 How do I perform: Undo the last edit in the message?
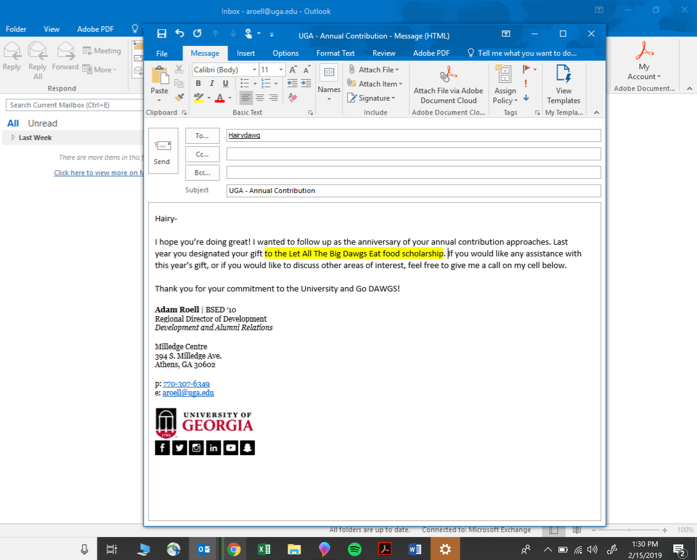[180, 34]
